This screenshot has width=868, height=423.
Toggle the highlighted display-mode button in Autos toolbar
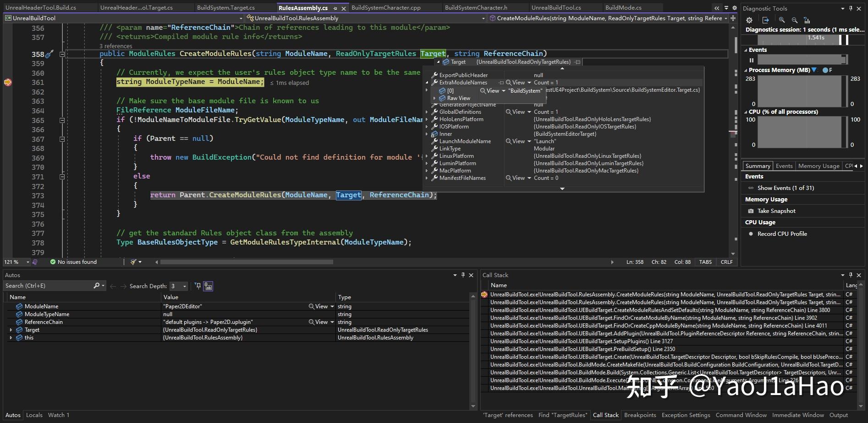pos(208,286)
